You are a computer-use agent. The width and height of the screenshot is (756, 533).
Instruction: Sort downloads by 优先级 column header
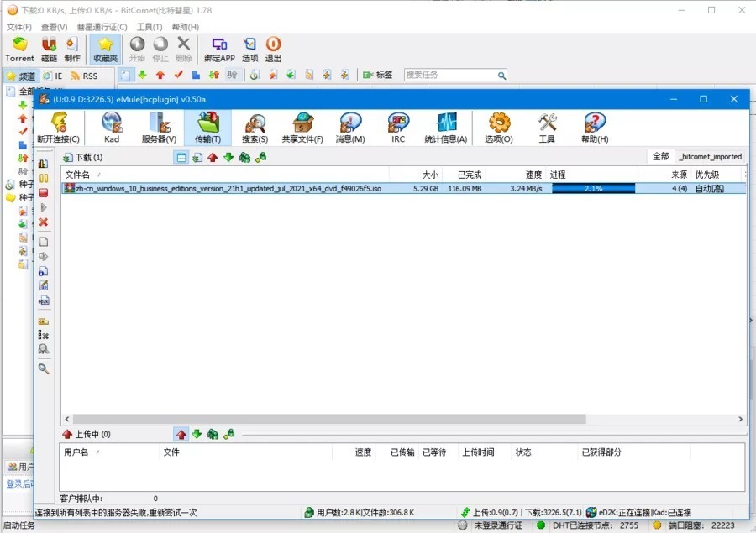pyautogui.click(x=716, y=175)
